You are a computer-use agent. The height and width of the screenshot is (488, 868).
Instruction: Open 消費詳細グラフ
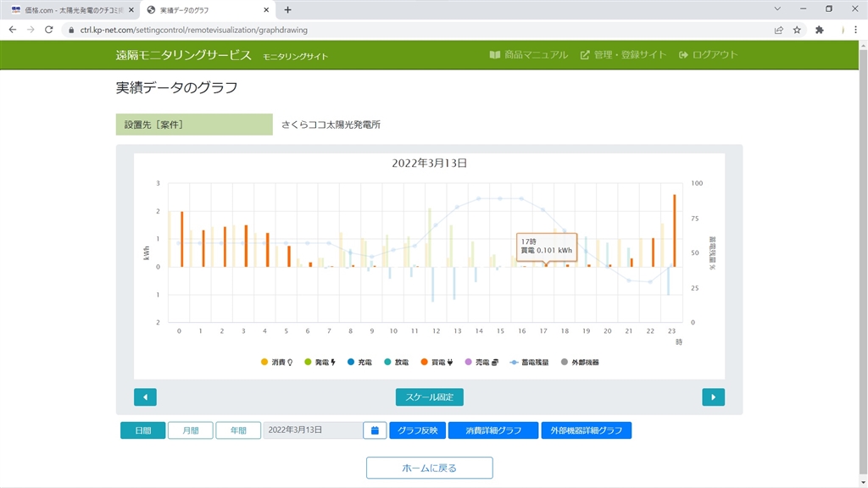pos(493,430)
